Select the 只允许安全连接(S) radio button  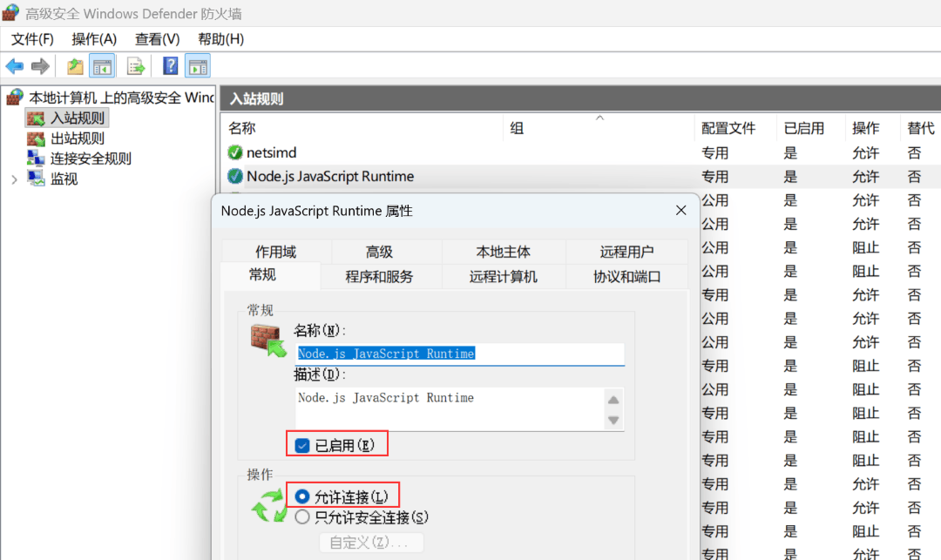[x=302, y=516]
